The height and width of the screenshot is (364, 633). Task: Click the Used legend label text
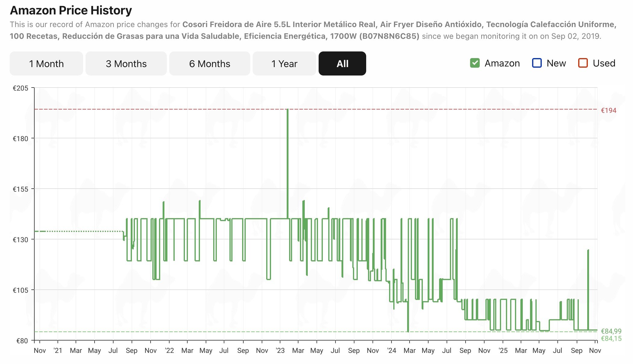coord(604,63)
